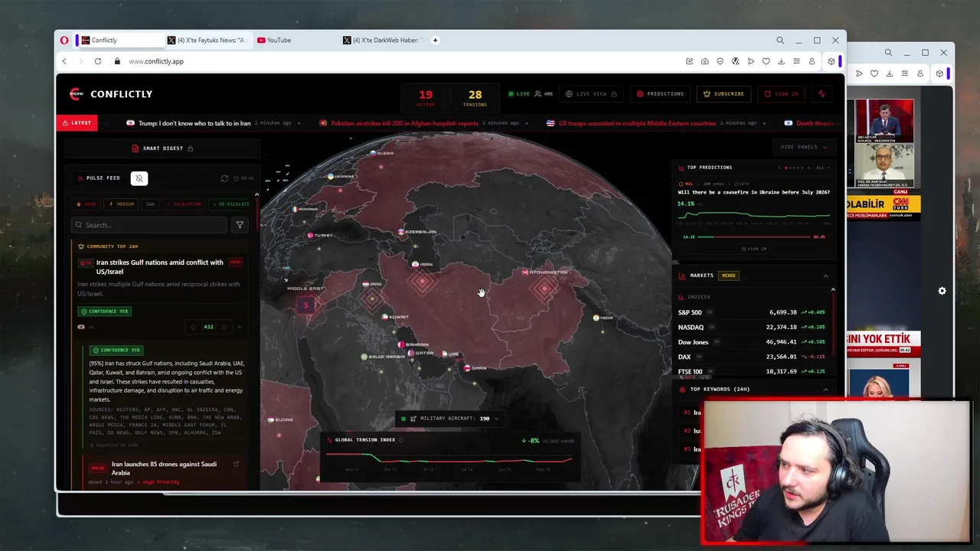980x551 pixels.
Task: Toggle the LIVE status indicator
Action: [518, 94]
